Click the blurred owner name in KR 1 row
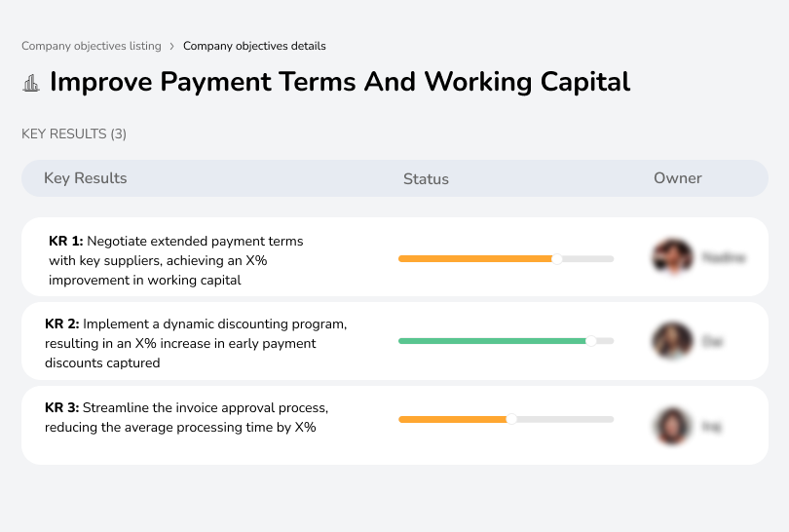The width and height of the screenshot is (789, 532). (724, 257)
